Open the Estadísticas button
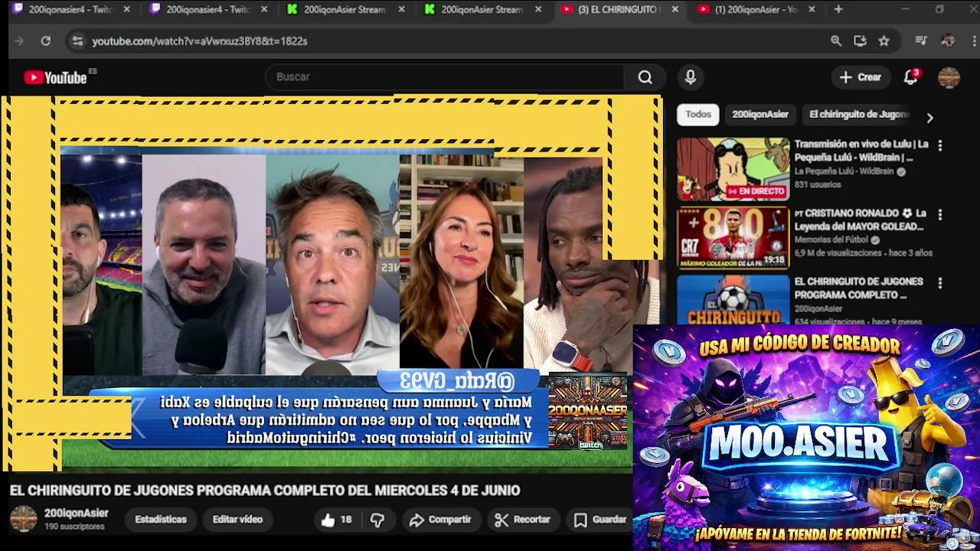Screen dimensions: 980x551 pos(161,520)
